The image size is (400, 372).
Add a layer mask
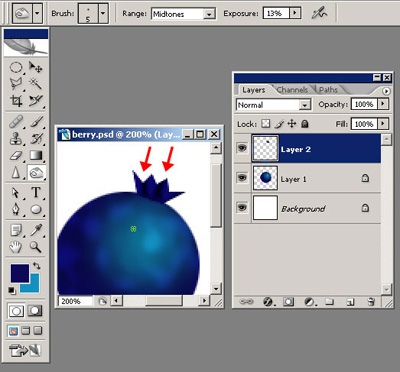pos(288,302)
